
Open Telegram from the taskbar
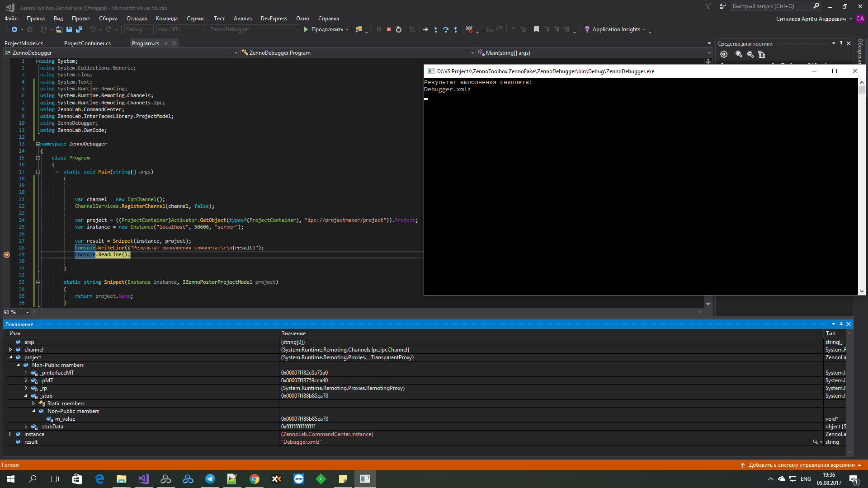[210, 479]
